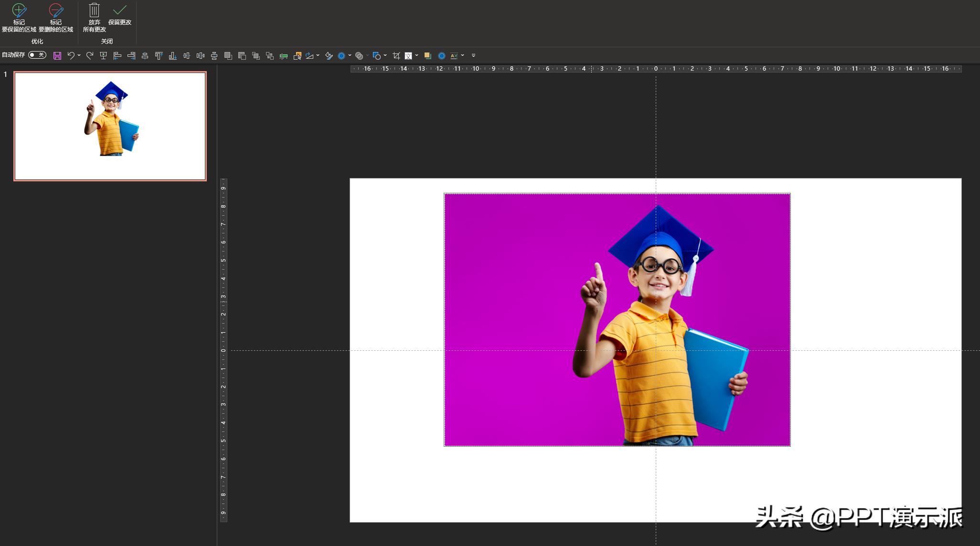Click the shape fill color swatch icon
The height and width of the screenshot is (546, 980).
427,56
